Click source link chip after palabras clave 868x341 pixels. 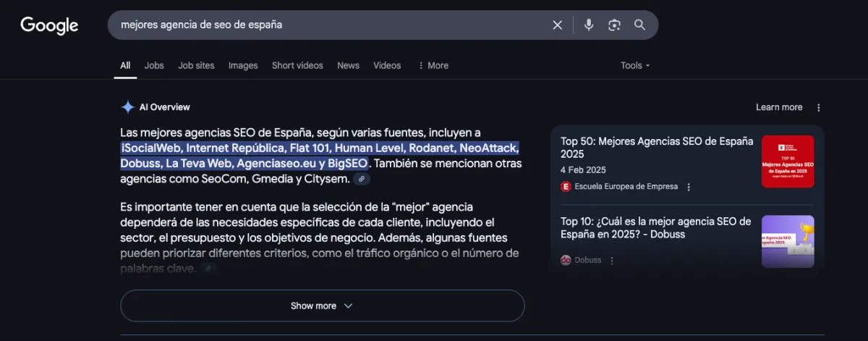point(208,269)
